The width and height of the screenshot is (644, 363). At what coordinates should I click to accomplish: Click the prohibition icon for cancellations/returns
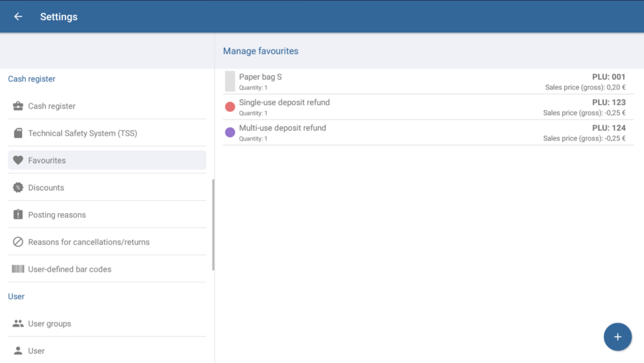pyautogui.click(x=18, y=242)
